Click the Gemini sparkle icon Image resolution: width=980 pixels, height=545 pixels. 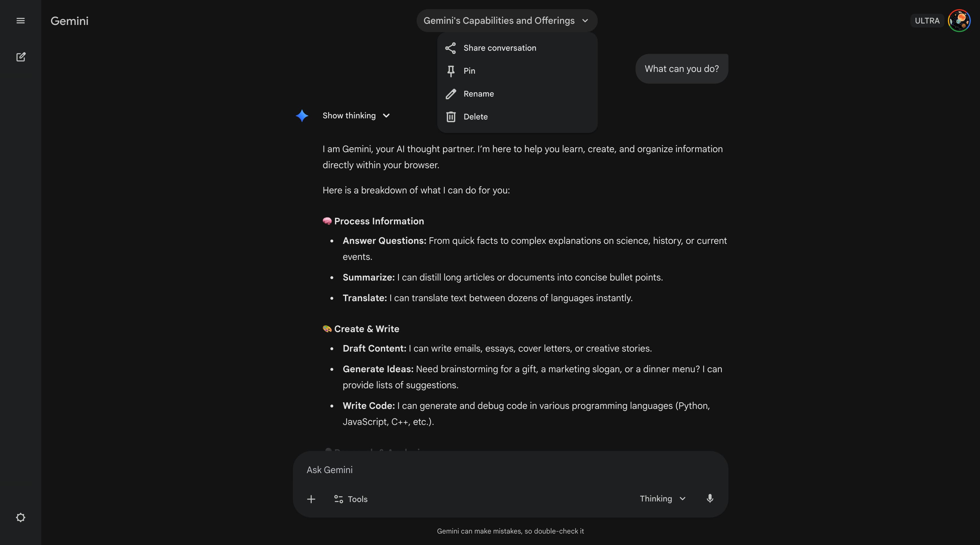[302, 115]
